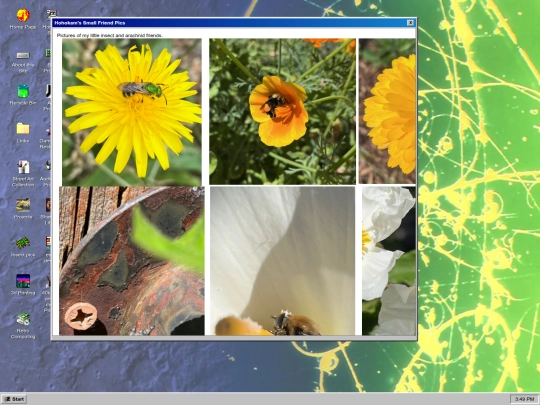Click the 'Pictures of my little insect' caption
540x405 pixels.
coord(110,35)
